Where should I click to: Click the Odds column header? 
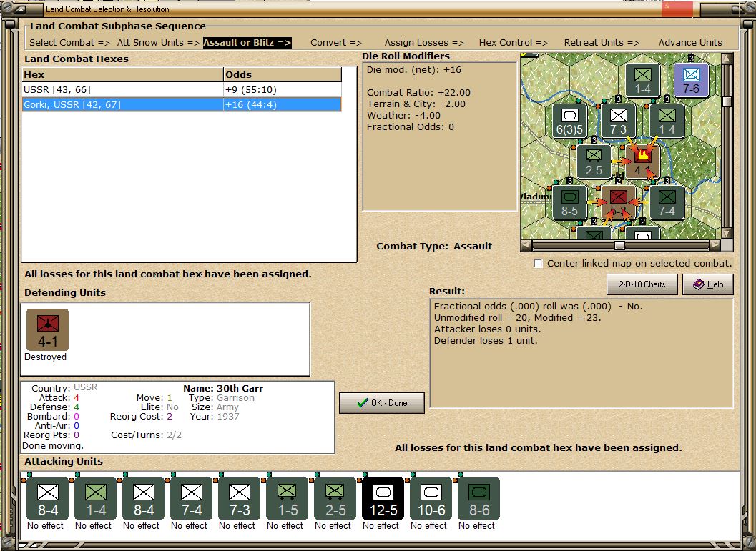point(283,74)
